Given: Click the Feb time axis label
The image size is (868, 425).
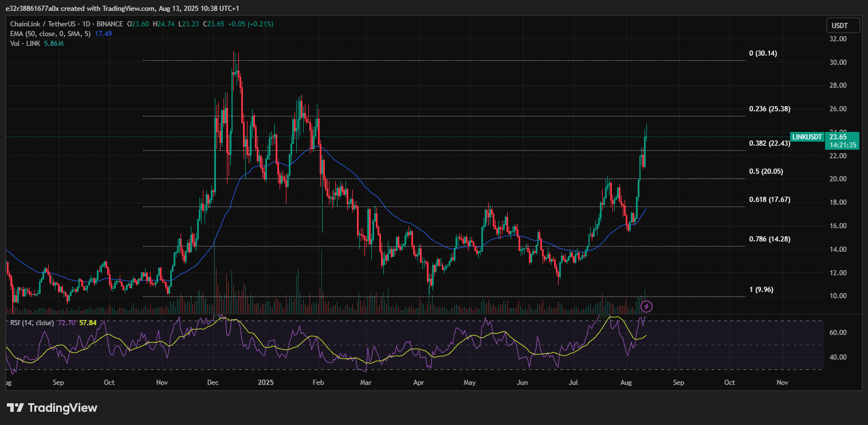Looking at the screenshot, I should click(x=319, y=382).
